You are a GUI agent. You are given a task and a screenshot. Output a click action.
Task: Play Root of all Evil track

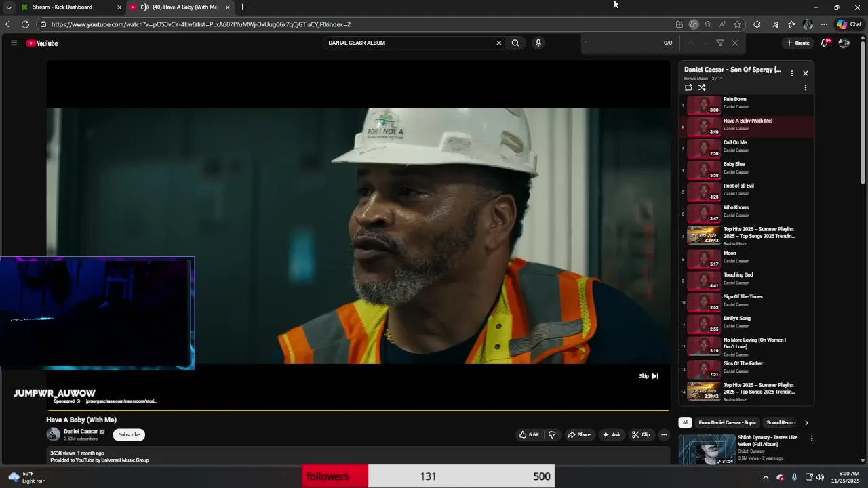click(747, 192)
